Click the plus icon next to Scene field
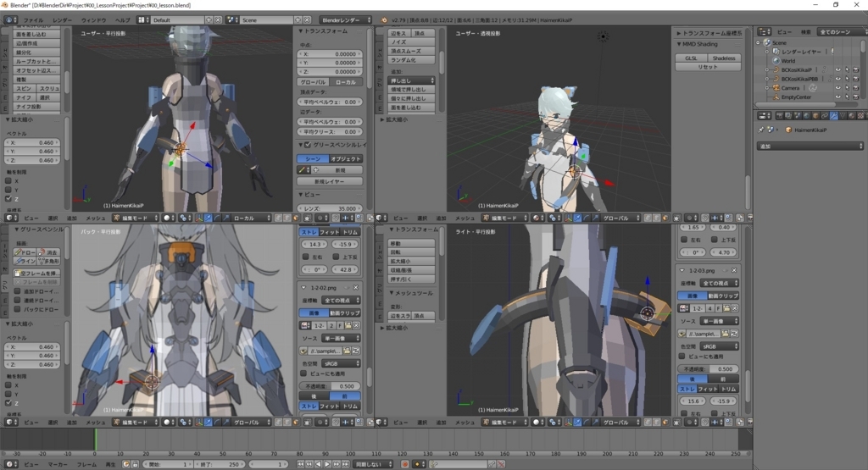This screenshot has height=470, width=868. pyautogui.click(x=298, y=20)
